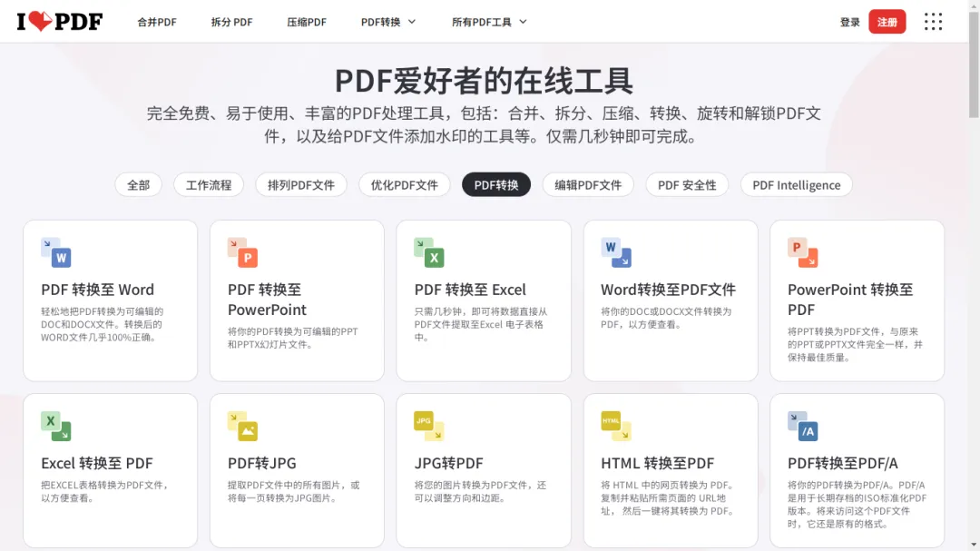Open the PDF 转换至 PowerPoint title

(268, 300)
